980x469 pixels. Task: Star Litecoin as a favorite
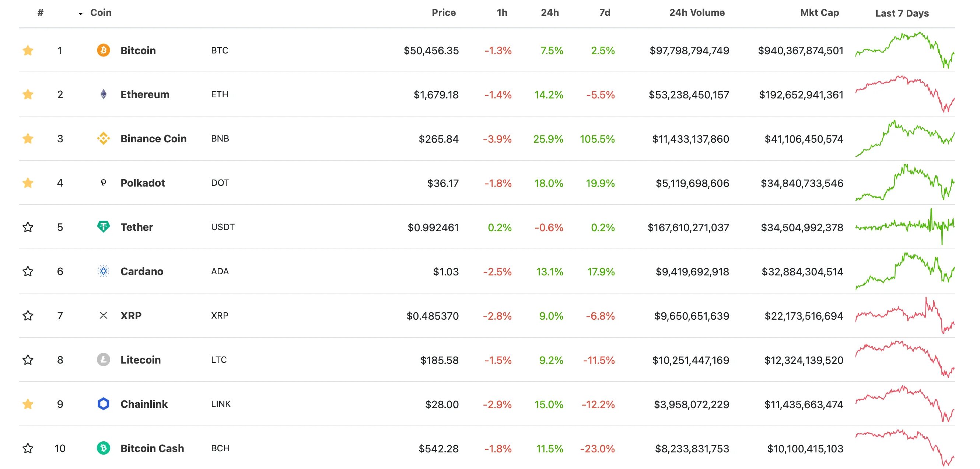28,360
